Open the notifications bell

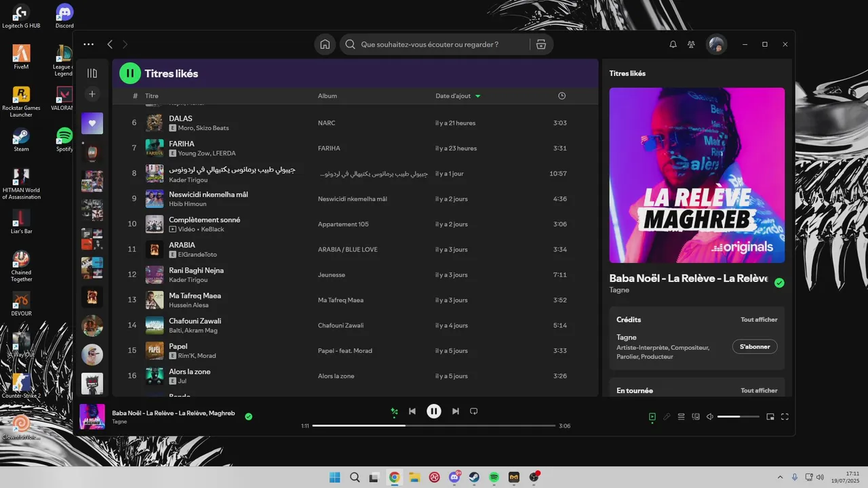tap(673, 45)
